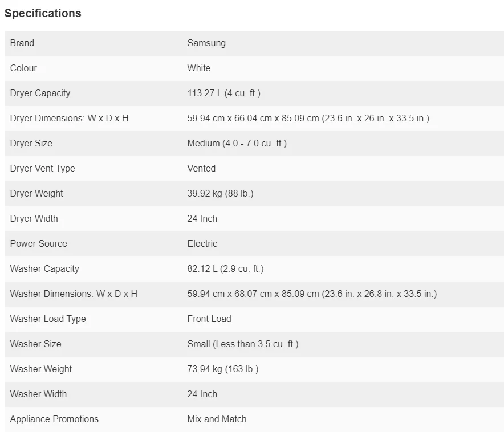The width and height of the screenshot is (504, 432).
Task: Click the Specifications heading
Action: [43, 13]
